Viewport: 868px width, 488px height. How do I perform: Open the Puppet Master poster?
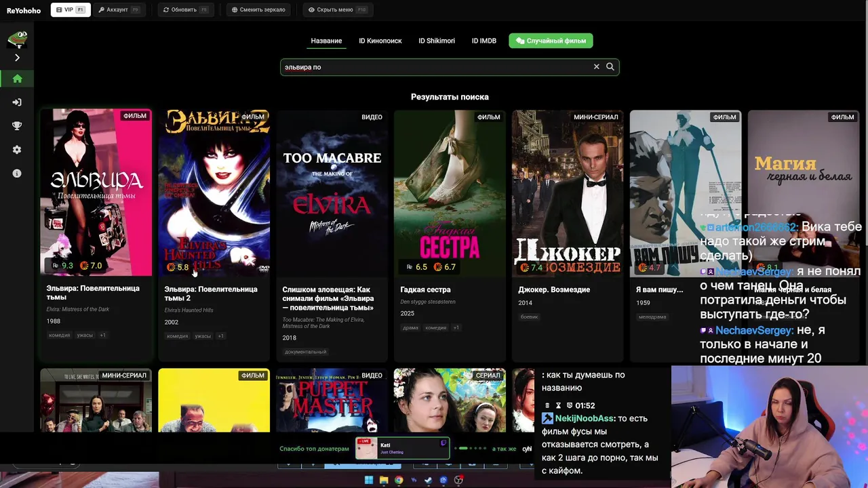pyautogui.click(x=332, y=400)
